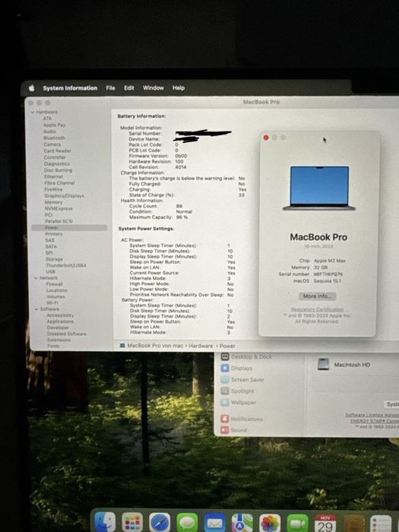Click the Macintosh HD drive icon
The height and width of the screenshot is (532, 399).
click(x=323, y=364)
